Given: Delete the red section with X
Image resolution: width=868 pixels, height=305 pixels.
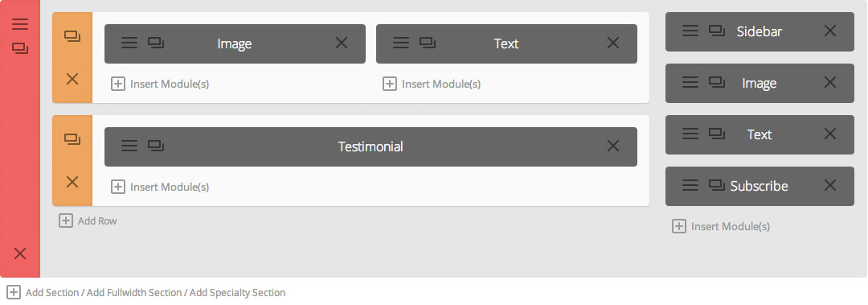Looking at the screenshot, I should point(20,253).
